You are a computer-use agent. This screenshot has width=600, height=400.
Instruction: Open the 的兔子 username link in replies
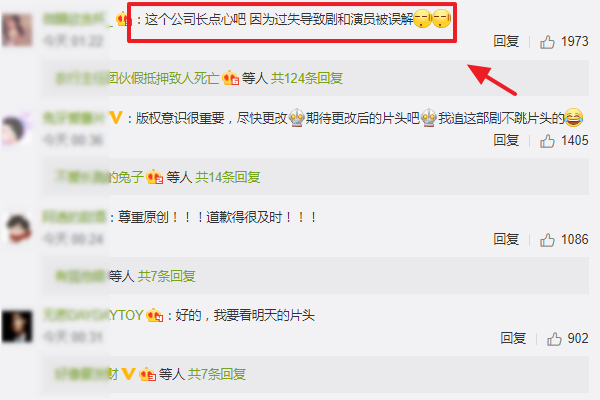click(x=99, y=177)
